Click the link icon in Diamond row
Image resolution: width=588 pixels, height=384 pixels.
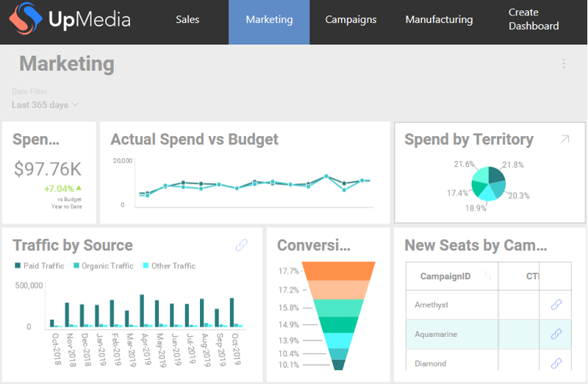556,363
